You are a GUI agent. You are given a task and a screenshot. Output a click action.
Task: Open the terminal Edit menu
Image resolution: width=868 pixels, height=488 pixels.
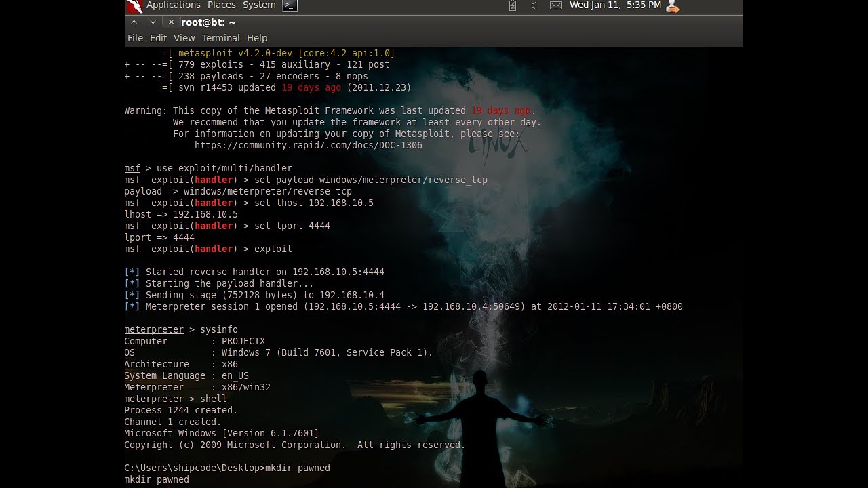point(158,38)
